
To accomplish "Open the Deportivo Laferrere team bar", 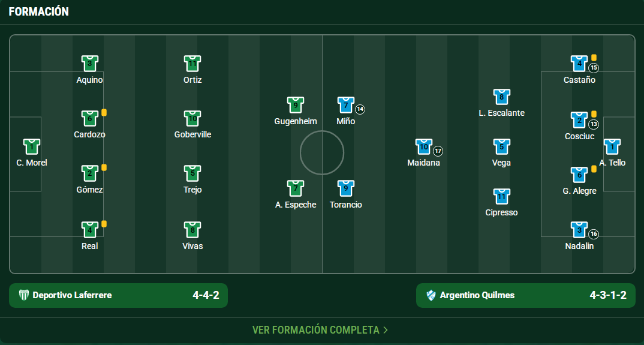I will [x=118, y=295].
